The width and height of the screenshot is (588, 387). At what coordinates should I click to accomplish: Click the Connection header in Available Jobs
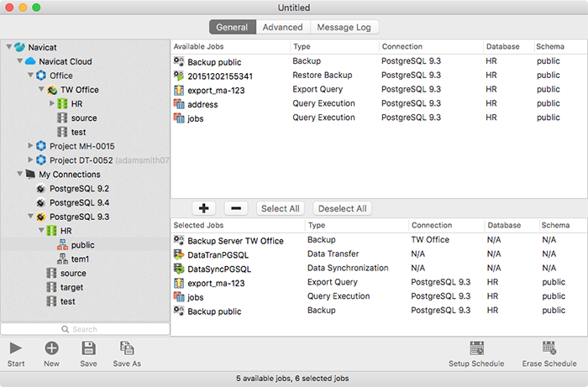(431, 46)
